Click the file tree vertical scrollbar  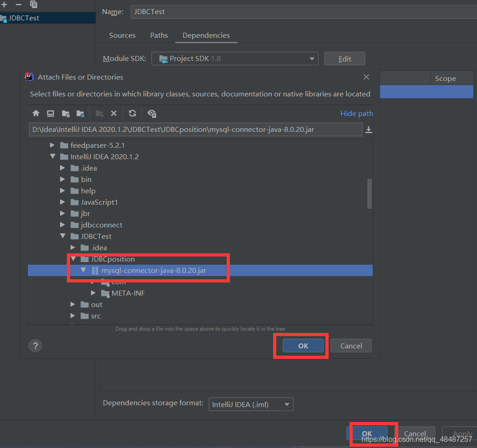[370, 194]
